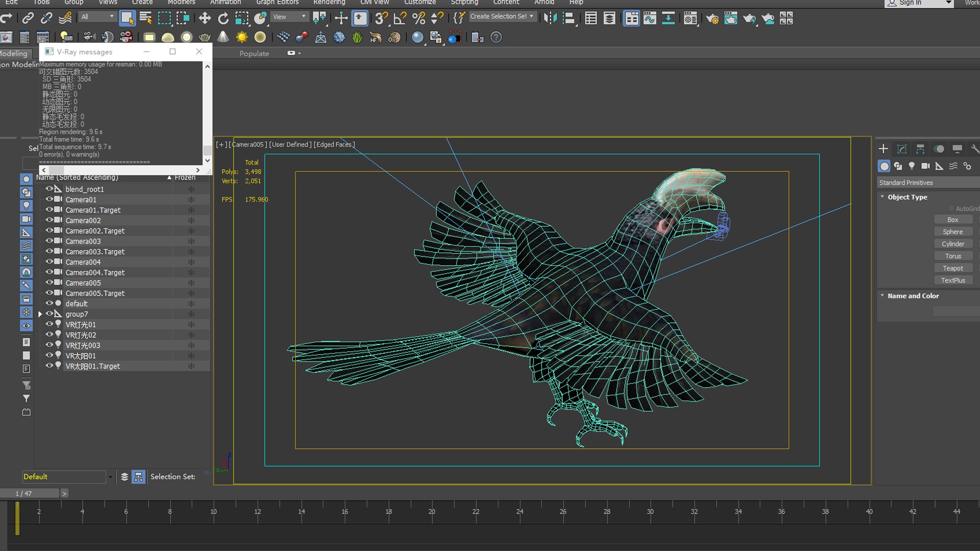Image resolution: width=980 pixels, height=551 pixels.
Task: Hide Camera003 using its eye icon
Action: tap(50, 241)
